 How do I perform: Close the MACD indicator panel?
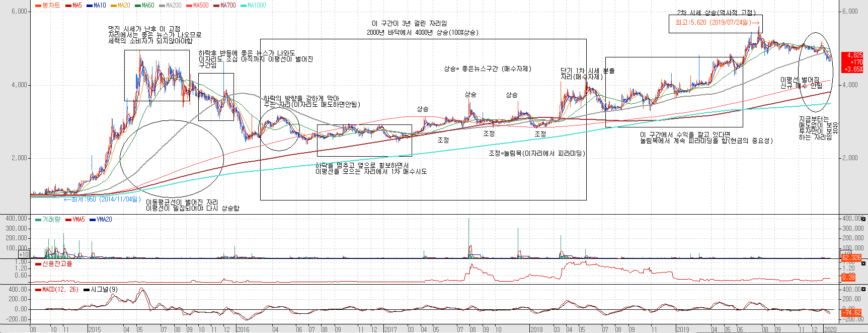pyautogui.click(x=863, y=290)
